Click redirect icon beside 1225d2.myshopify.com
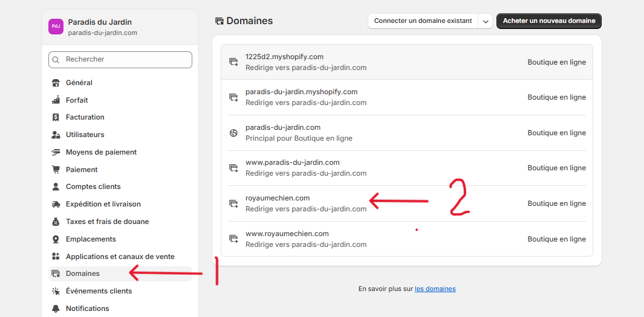This screenshot has width=644, height=317. point(233,62)
